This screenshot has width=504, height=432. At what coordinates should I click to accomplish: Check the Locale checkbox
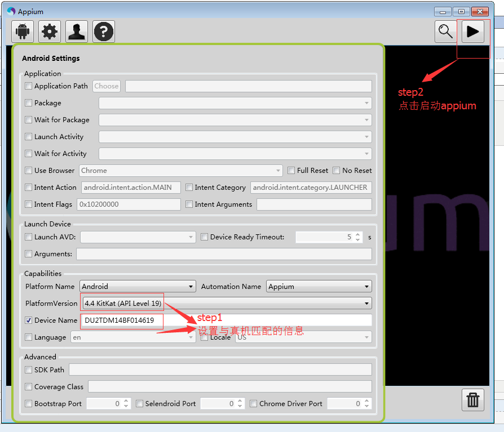(x=204, y=337)
